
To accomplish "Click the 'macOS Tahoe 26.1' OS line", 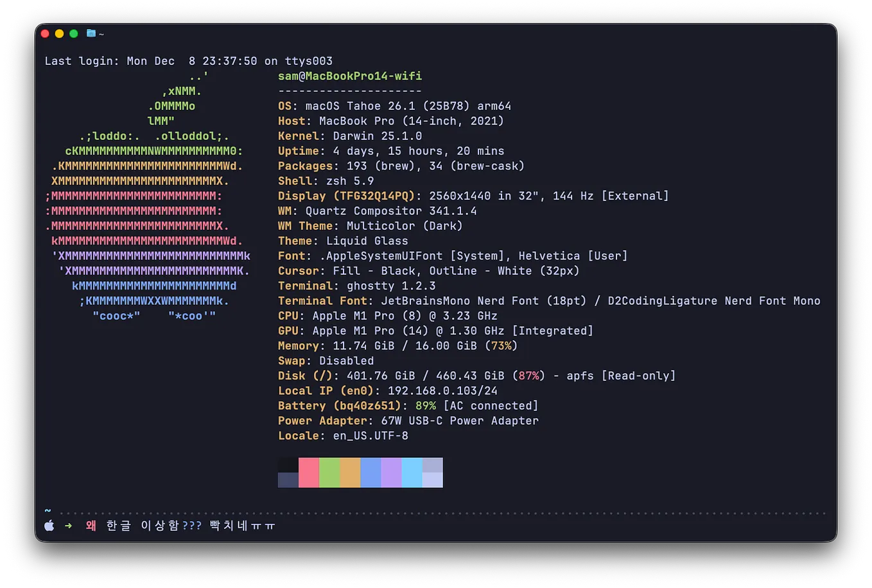I will click(394, 106).
